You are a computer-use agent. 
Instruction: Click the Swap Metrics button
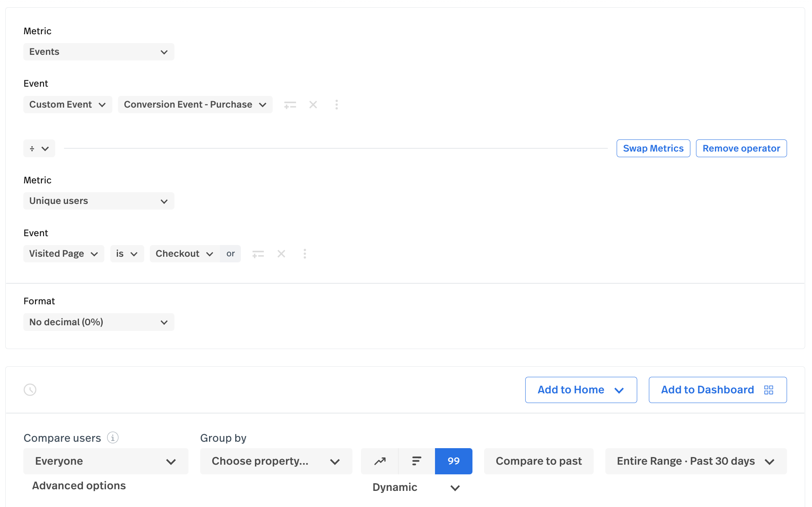[653, 148]
